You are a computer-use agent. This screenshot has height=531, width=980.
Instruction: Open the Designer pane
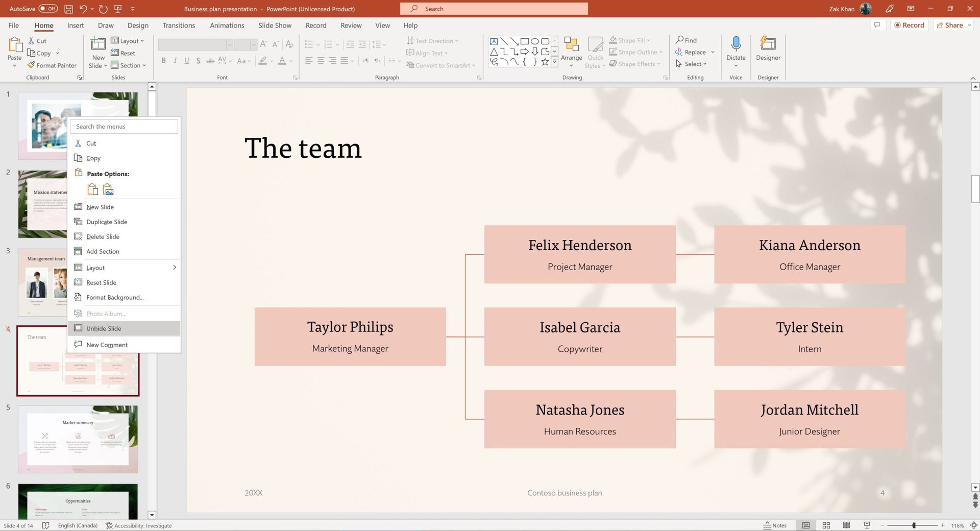(x=768, y=49)
